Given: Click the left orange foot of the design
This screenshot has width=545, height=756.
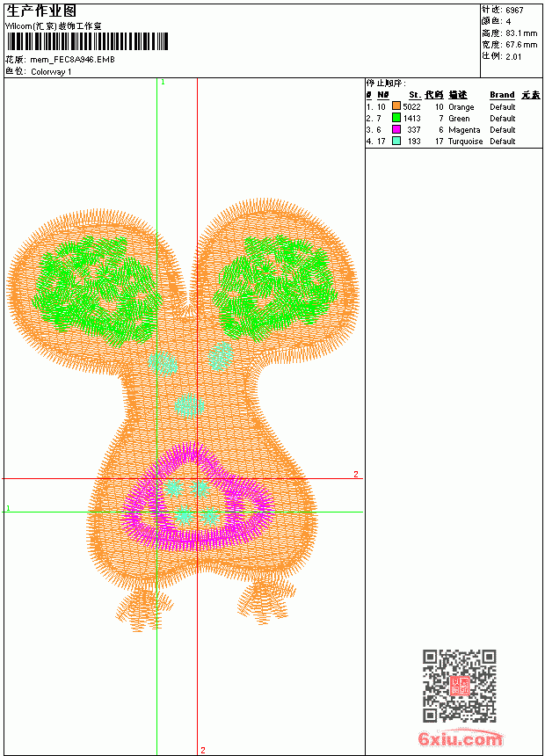Looking at the screenshot, I should click(143, 608).
